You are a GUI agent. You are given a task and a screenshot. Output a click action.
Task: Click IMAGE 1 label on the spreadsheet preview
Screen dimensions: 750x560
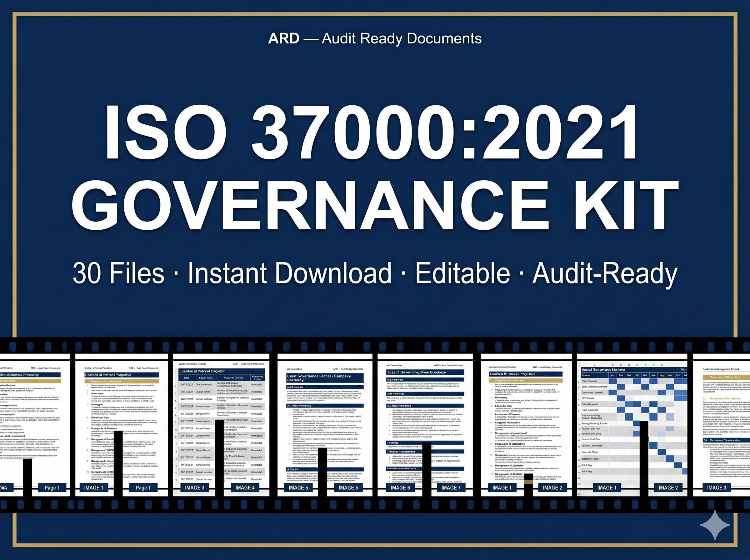coord(607,487)
